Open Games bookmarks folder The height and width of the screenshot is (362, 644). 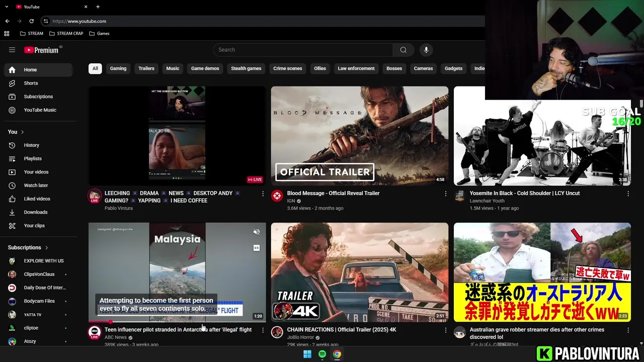pos(99,34)
